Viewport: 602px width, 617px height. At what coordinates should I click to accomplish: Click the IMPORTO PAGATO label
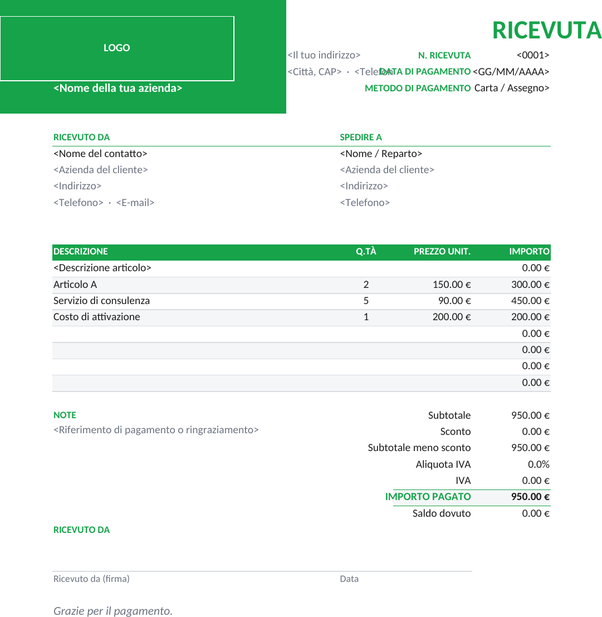click(428, 497)
